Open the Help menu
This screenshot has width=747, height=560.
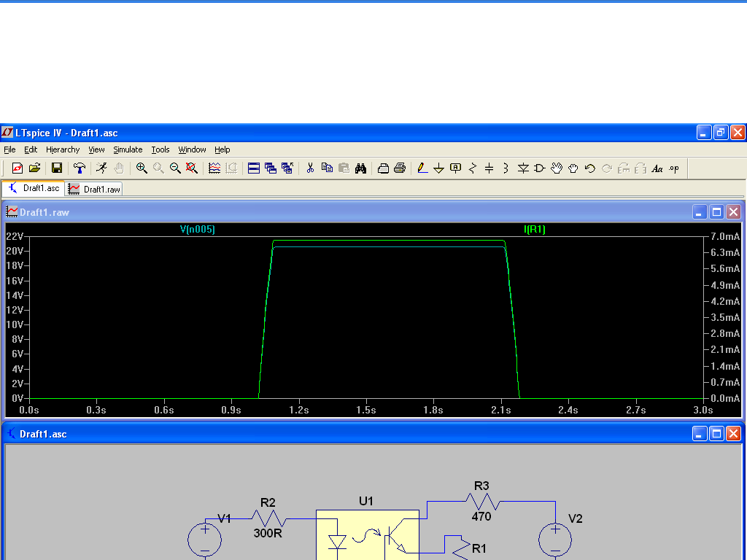(x=222, y=149)
